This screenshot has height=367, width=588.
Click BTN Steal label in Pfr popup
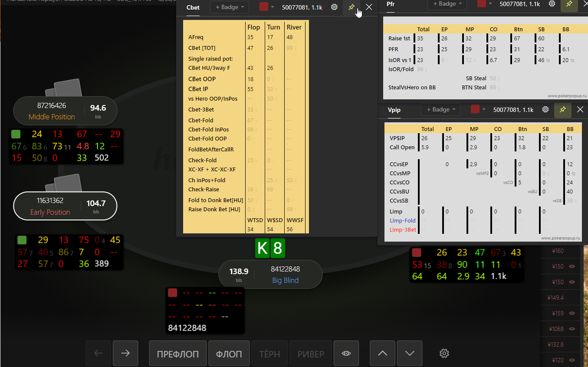(x=474, y=87)
